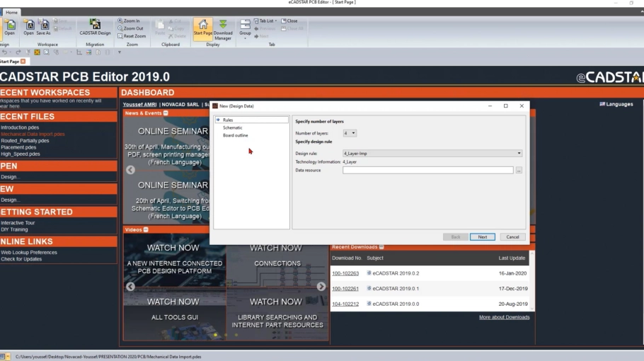Click the CADSTAR Design migration icon
The image size is (644, 361).
(95, 28)
